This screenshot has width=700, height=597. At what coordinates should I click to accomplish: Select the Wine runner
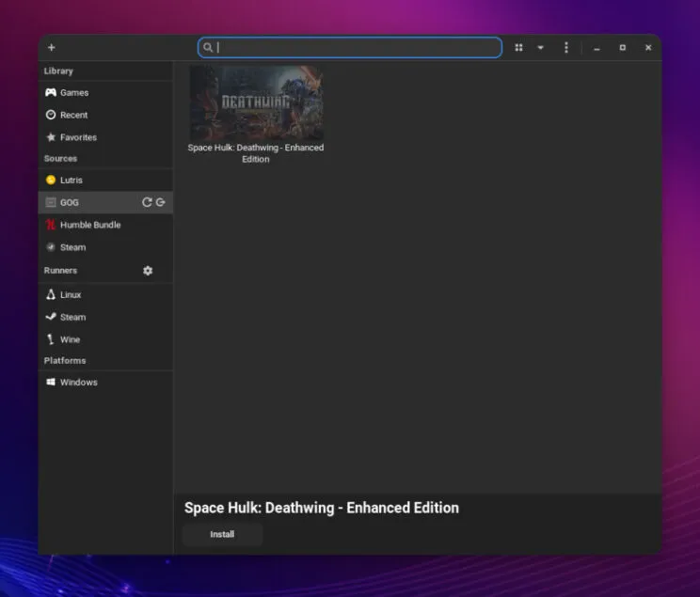pyautogui.click(x=105, y=339)
